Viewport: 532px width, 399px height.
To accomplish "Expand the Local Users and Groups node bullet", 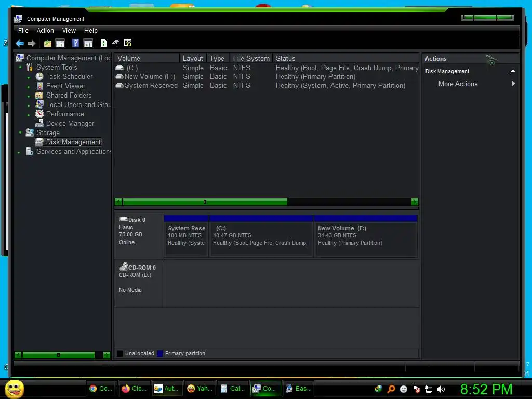I will tap(29, 106).
